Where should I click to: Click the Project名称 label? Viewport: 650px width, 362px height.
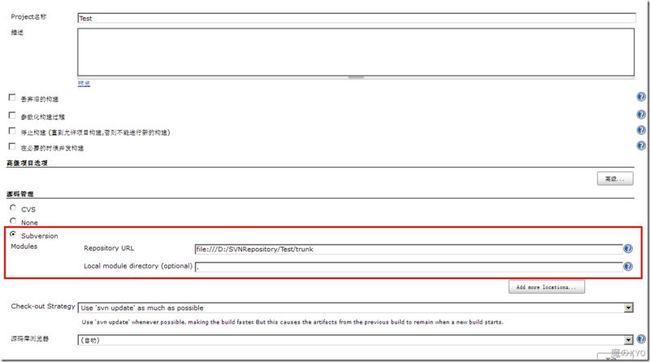[29, 17]
